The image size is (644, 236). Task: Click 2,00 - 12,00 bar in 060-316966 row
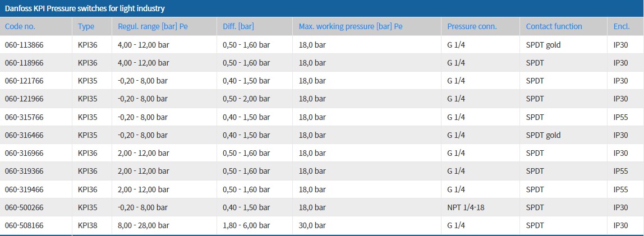pyautogui.click(x=144, y=153)
